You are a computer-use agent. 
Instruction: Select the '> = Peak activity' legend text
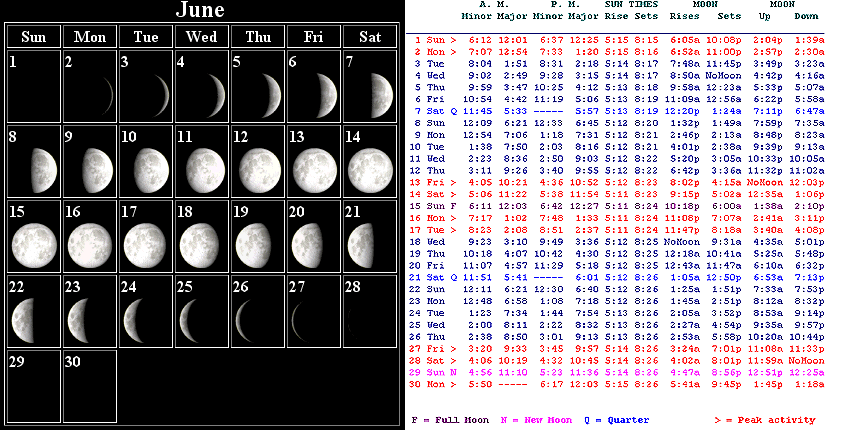coord(765,420)
